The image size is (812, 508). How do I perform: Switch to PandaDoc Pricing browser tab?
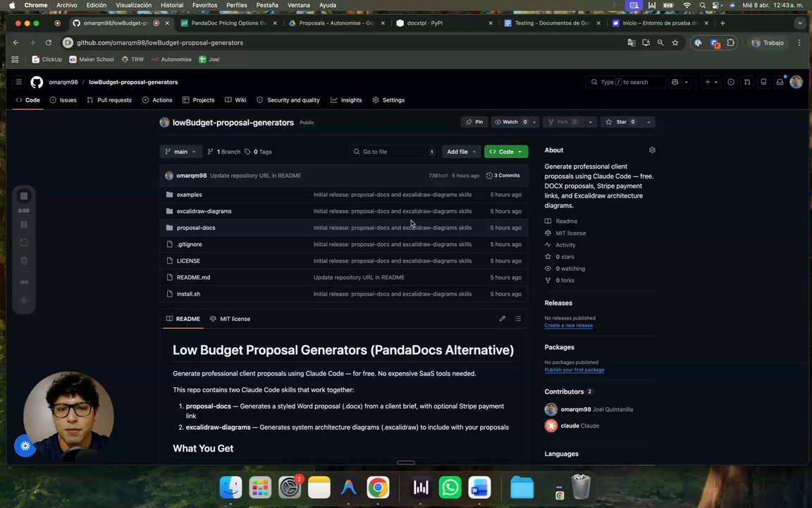[x=228, y=23]
